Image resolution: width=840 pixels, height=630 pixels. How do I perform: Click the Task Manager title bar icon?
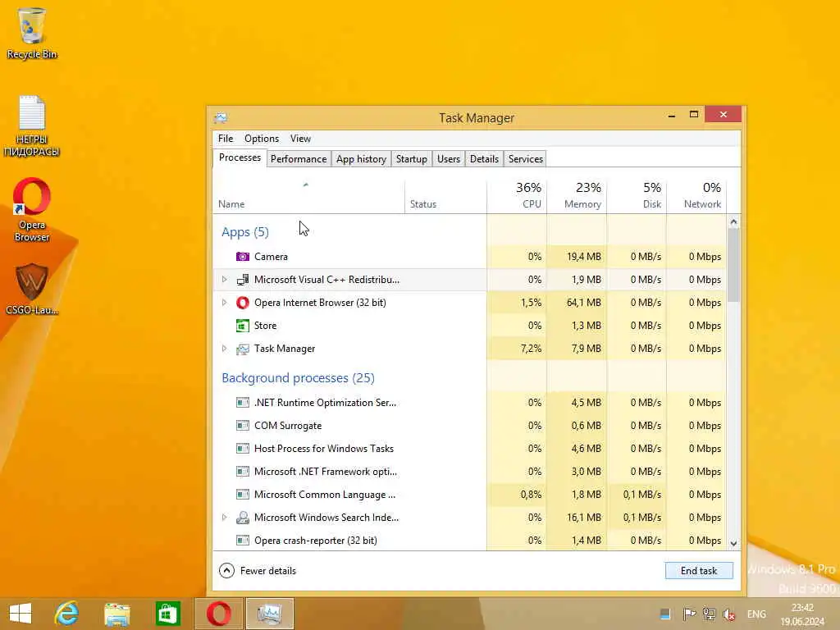221,118
